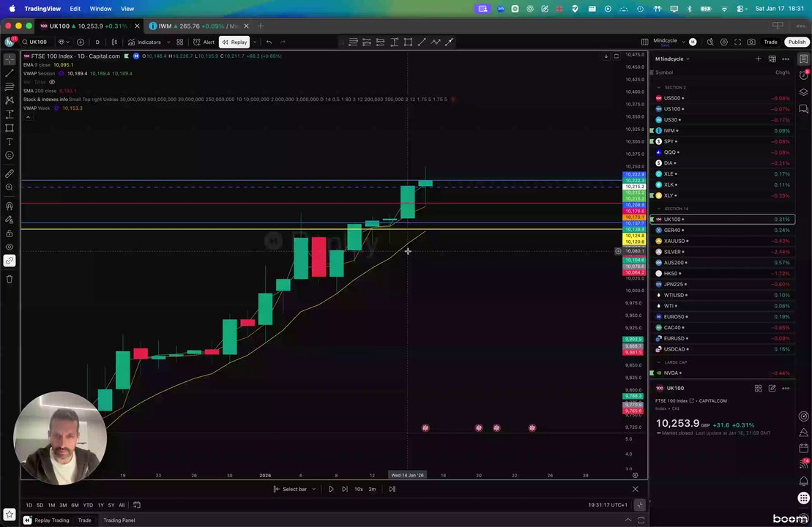
Task: Select the 1D date range tab
Action: click(29, 505)
